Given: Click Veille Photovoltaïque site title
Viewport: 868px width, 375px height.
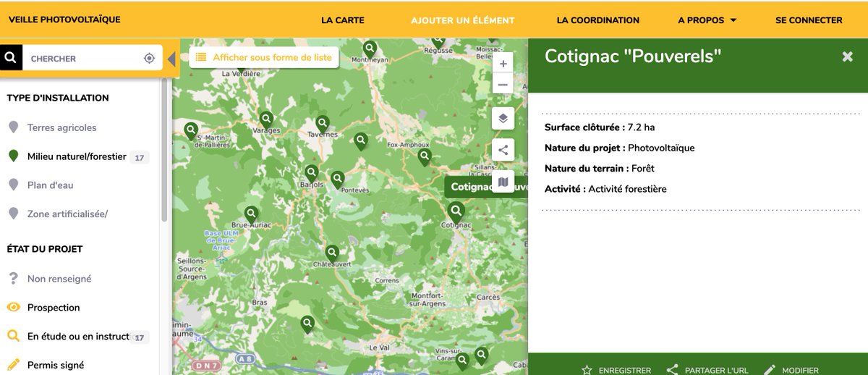Looking at the screenshot, I should click(64, 20).
